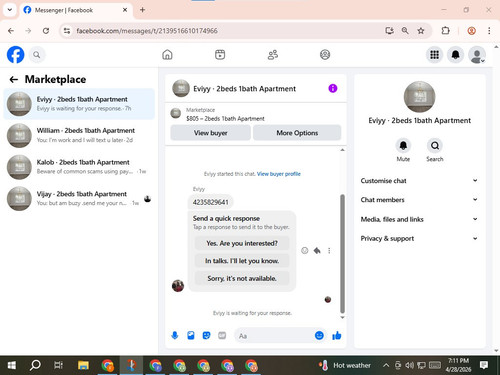The height and width of the screenshot is (375, 500).
Task: Open the Hot weather taskbar widget
Action: [344, 365]
